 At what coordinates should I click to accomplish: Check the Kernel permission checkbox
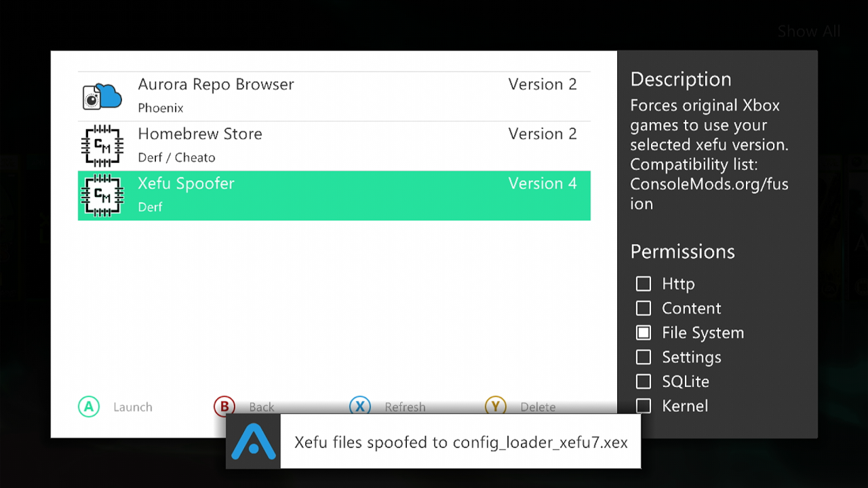pyautogui.click(x=644, y=406)
